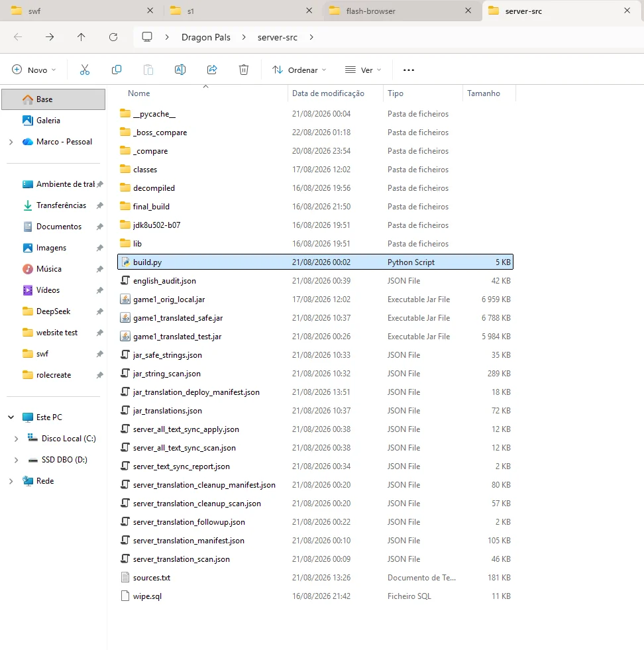644x650 pixels.
Task: Close the server-src tab
Action: (x=627, y=11)
